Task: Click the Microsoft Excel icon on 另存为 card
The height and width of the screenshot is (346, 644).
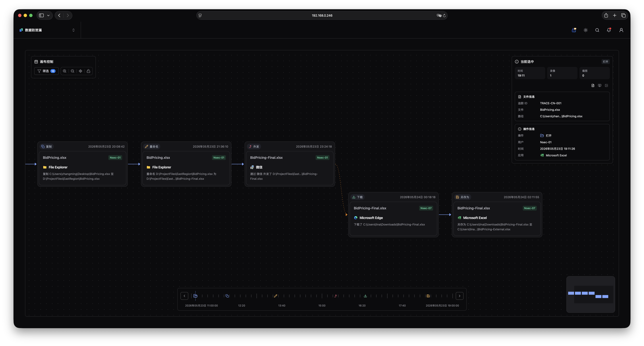Action: [460, 218]
